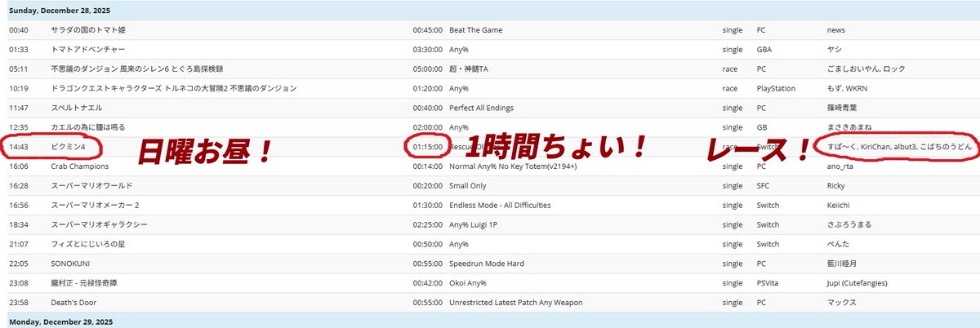Image resolution: width=980 pixels, height=328 pixels.
Task: Click the runners もず, WKRN
Action: [x=847, y=88]
